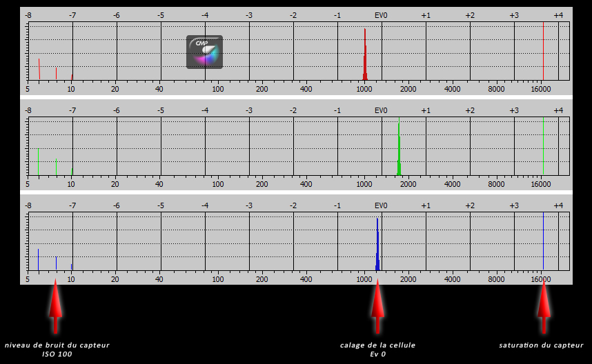Click the second green noise spike
592x364 pixels.
[x=57, y=167]
